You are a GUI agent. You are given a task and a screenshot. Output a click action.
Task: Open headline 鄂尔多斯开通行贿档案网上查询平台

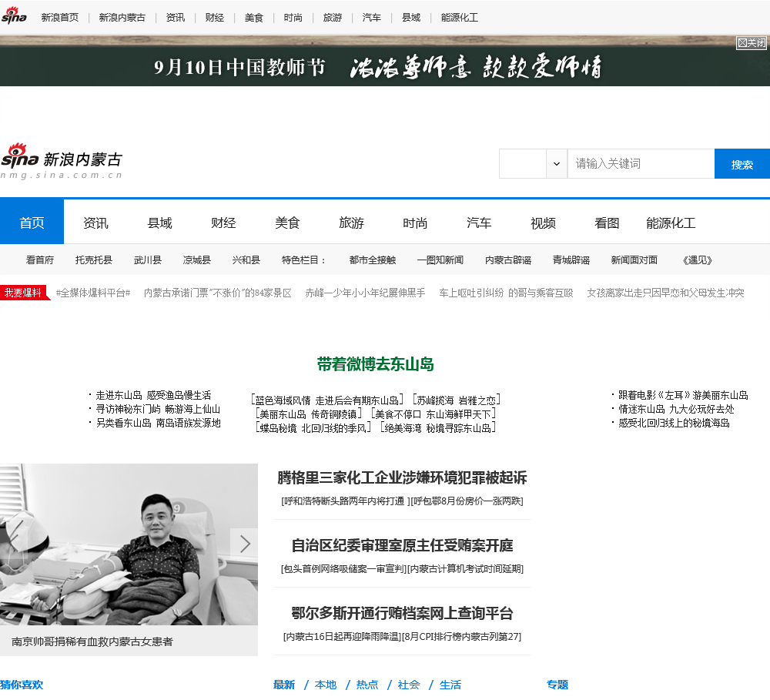coord(402,613)
